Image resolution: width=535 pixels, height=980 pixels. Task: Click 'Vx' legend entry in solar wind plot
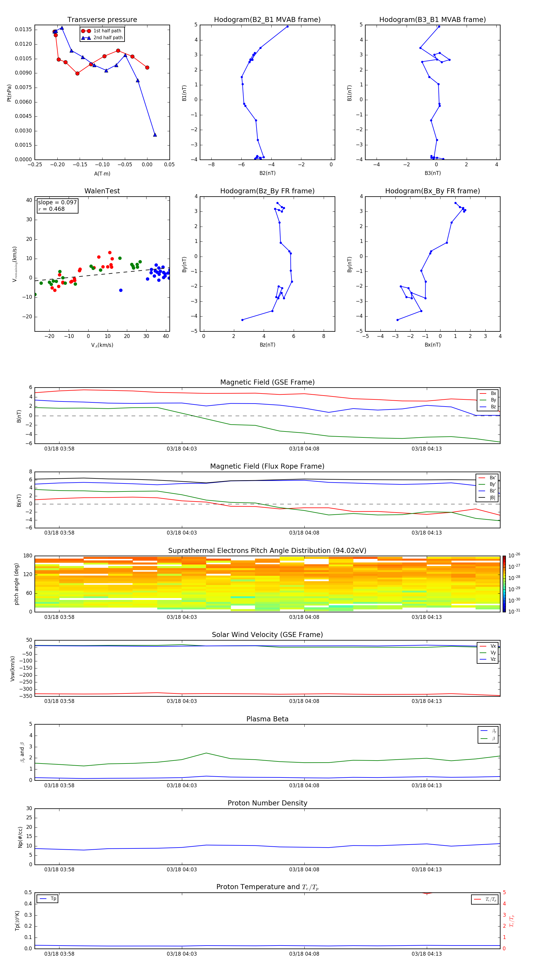[488, 647]
